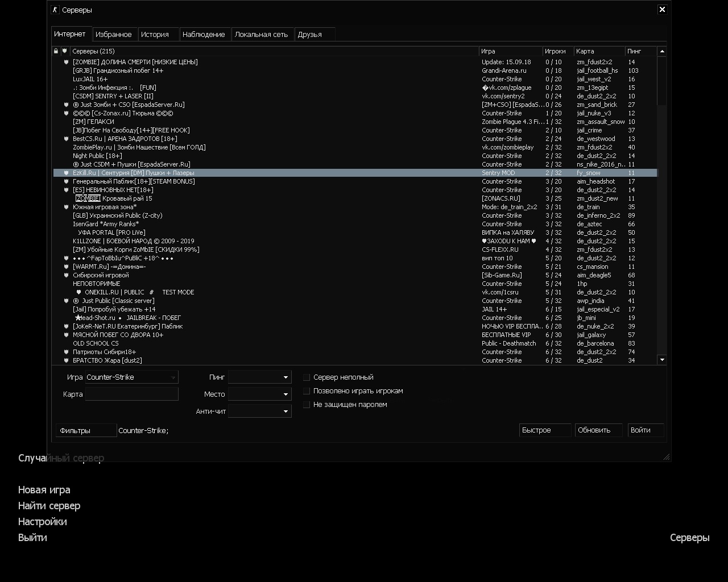Check the Не защищен паролем option
Viewport: 728px width, 582px height.
(307, 405)
